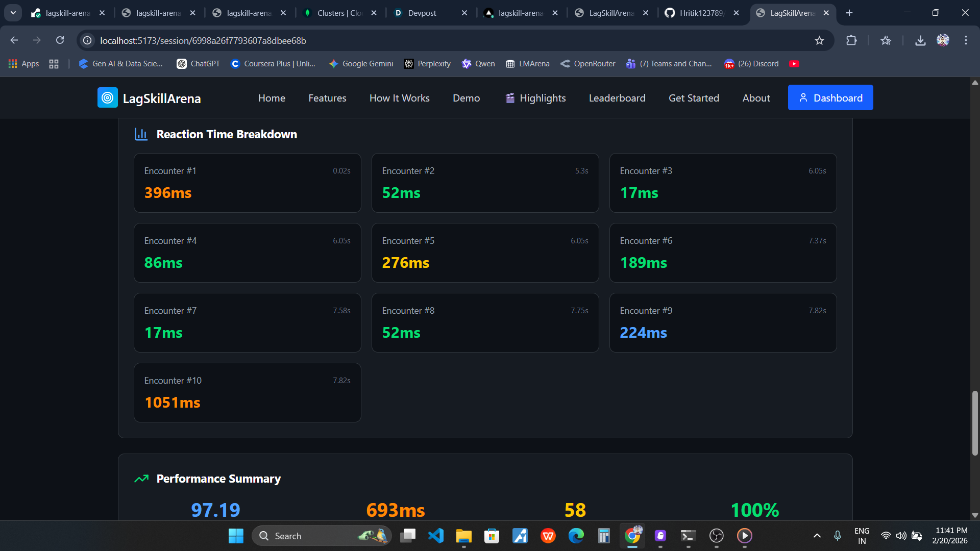Image resolution: width=980 pixels, height=551 pixels.
Task: Select the Encounter #10 reaction card
Action: tap(247, 392)
